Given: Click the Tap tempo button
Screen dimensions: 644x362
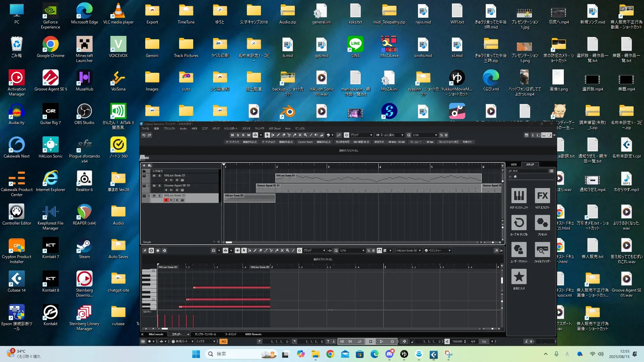Looking at the screenshot, I should 484,342.
